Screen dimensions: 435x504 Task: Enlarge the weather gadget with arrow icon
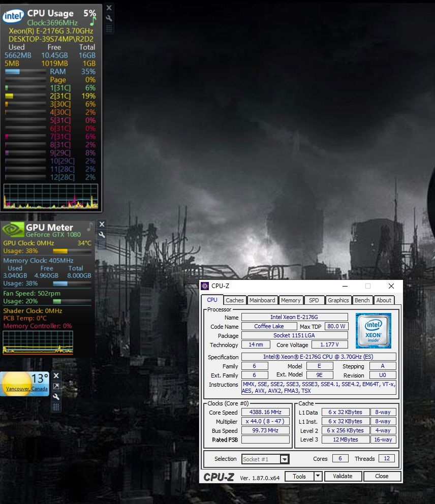(x=56, y=386)
